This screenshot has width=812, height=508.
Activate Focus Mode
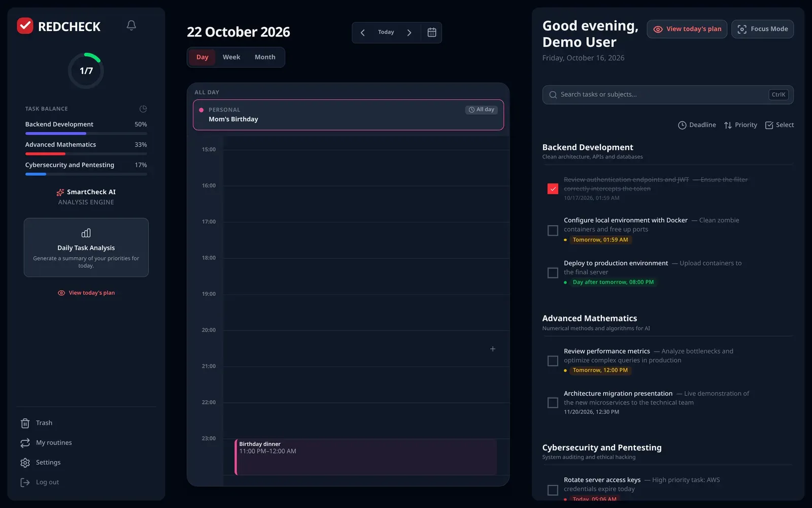762,29
